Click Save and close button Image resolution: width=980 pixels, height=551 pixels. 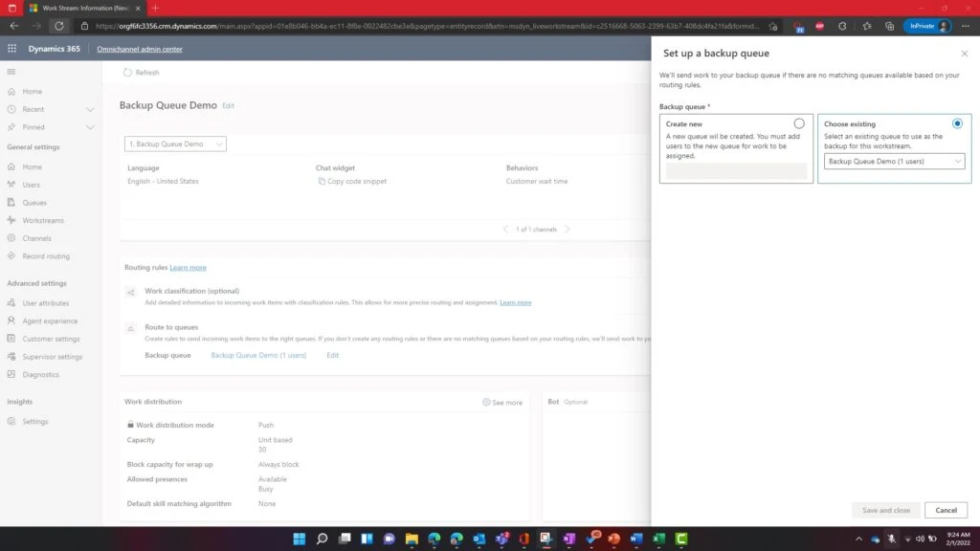click(885, 511)
